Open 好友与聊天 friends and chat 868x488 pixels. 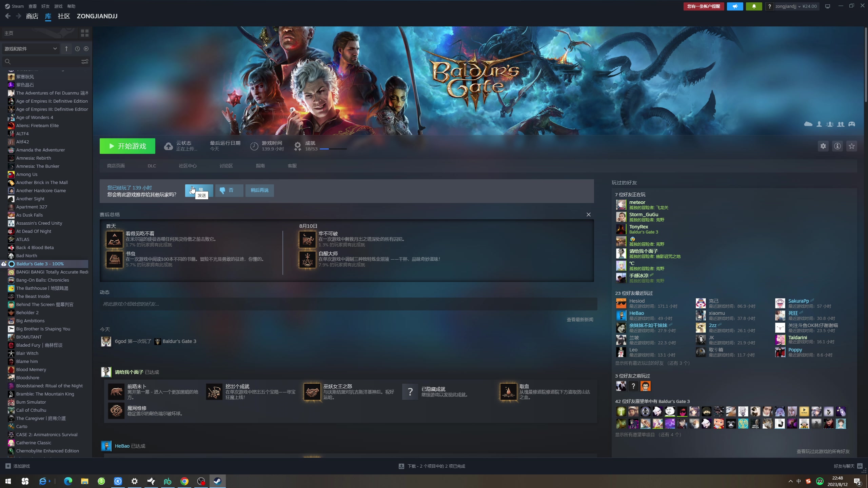[848, 466]
